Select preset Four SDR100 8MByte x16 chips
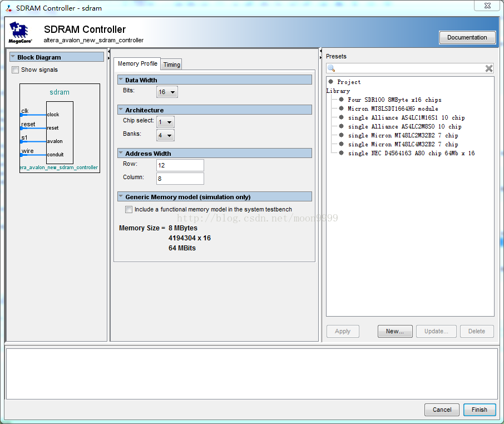This screenshot has width=504, height=424. (x=394, y=100)
